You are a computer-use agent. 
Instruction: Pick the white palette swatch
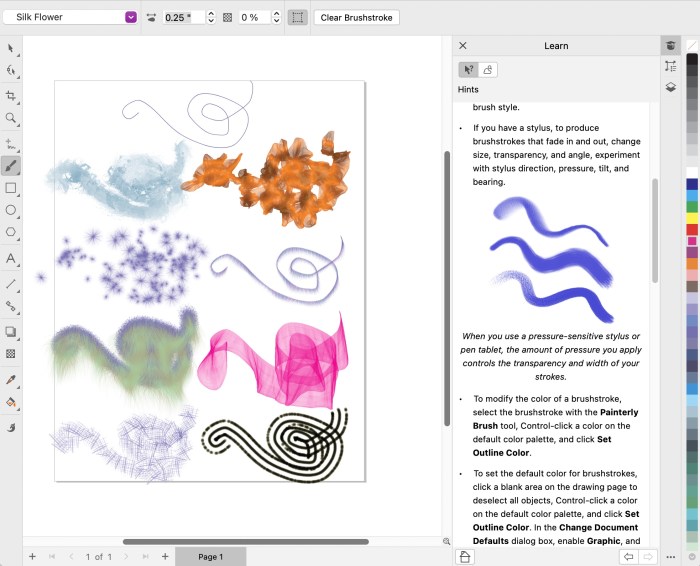click(692, 172)
